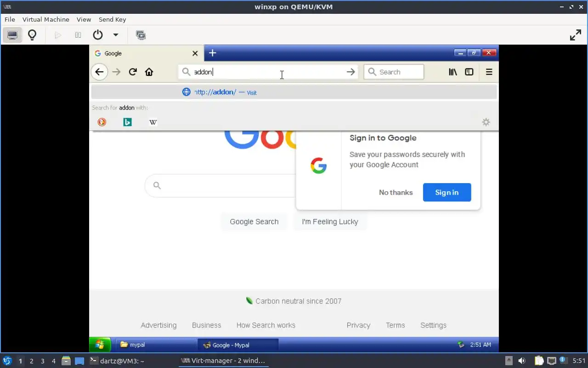Open search settings gear icon
The image size is (588, 368).
tap(486, 122)
